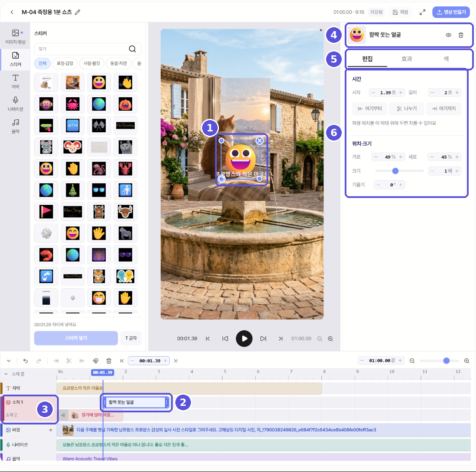Image resolution: width=476 pixels, height=472 pixels.
Task: Filter stickers by 사람·몸짓 category
Action: click(x=92, y=63)
